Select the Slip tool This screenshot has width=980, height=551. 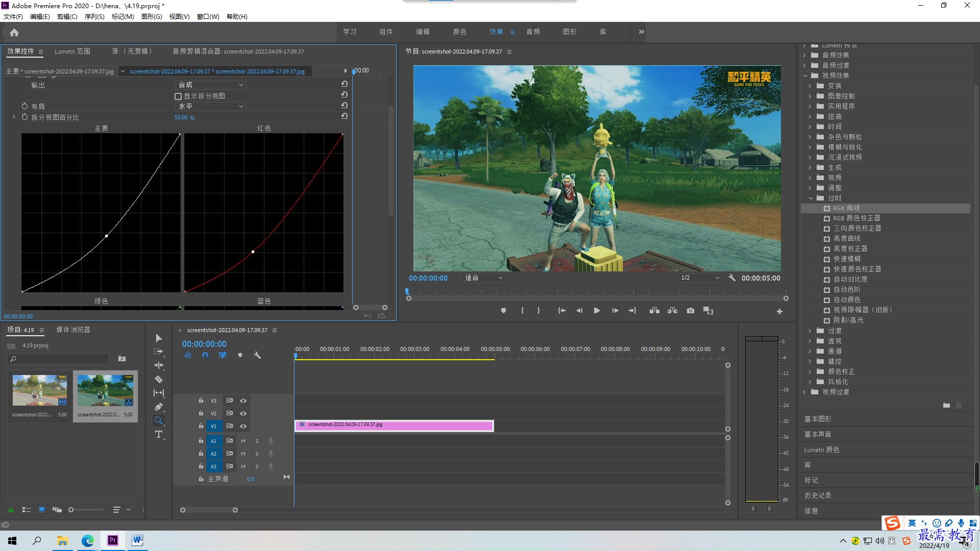point(159,393)
